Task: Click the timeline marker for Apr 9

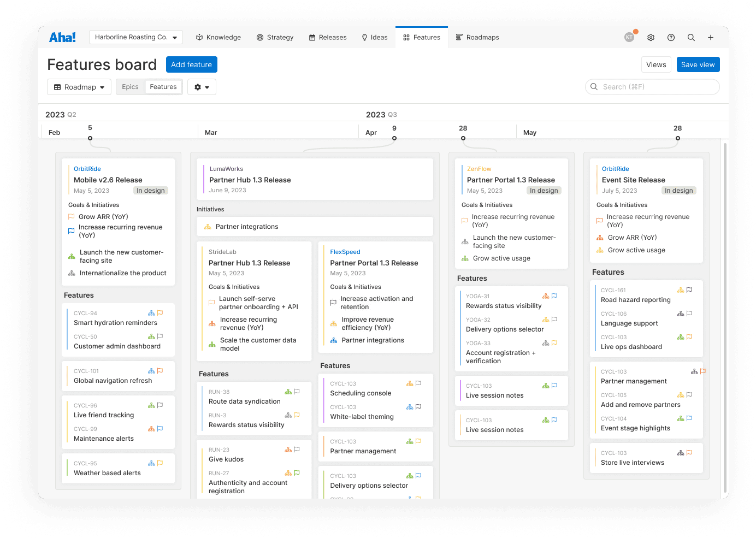Action: (394, 138)
